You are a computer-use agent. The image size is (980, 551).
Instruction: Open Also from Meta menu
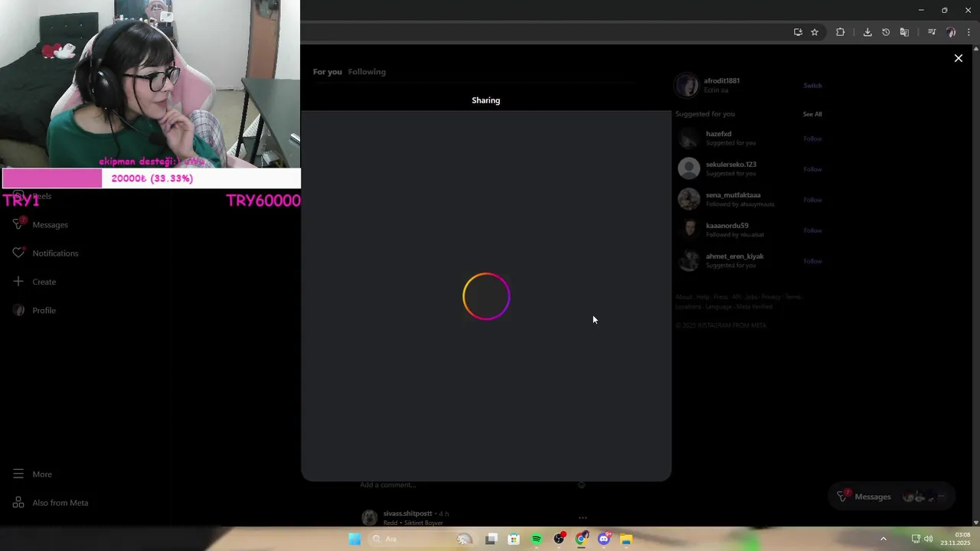coord(51,503)
